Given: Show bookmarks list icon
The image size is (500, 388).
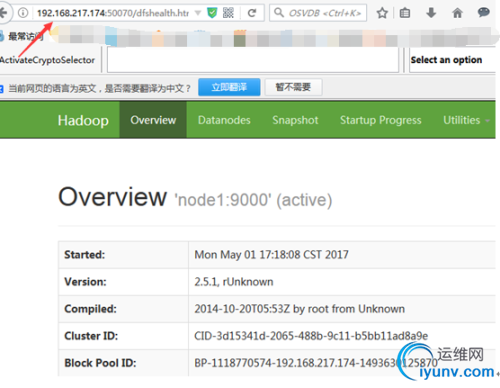Looking at the screenshot, I should (405, 13).
